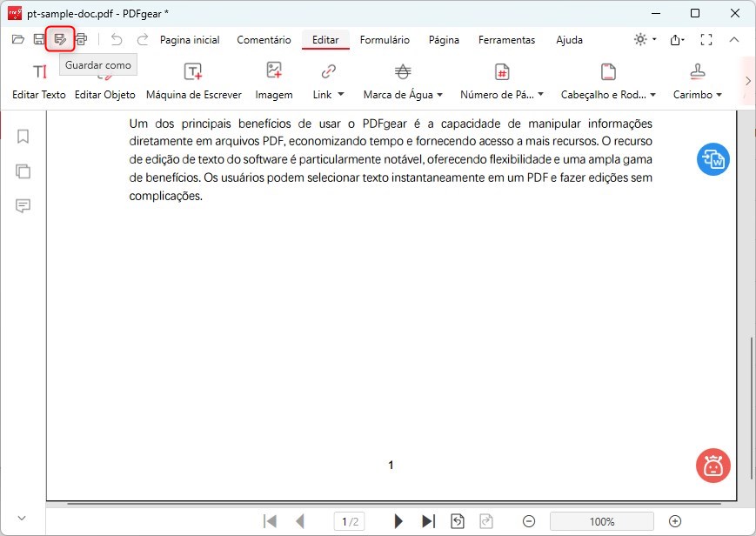Open the print dialog from the toolbar
The image size is (756, 536).
point(81,39)
